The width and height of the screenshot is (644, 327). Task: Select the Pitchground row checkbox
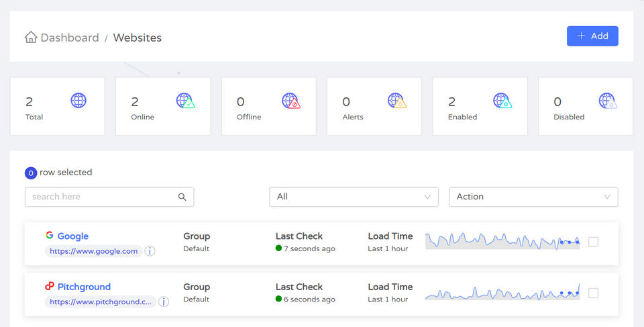point(593,293)
